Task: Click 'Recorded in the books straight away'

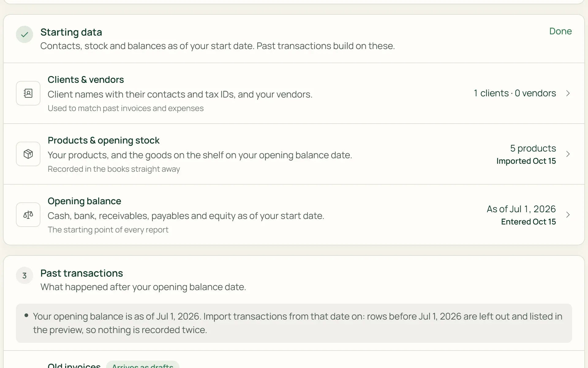Action: point(114,169)
